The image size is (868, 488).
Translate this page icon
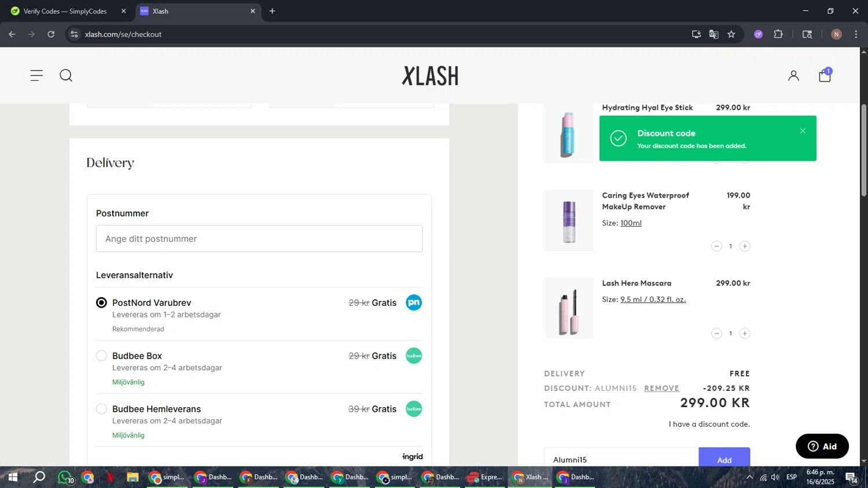pos(714,34)
